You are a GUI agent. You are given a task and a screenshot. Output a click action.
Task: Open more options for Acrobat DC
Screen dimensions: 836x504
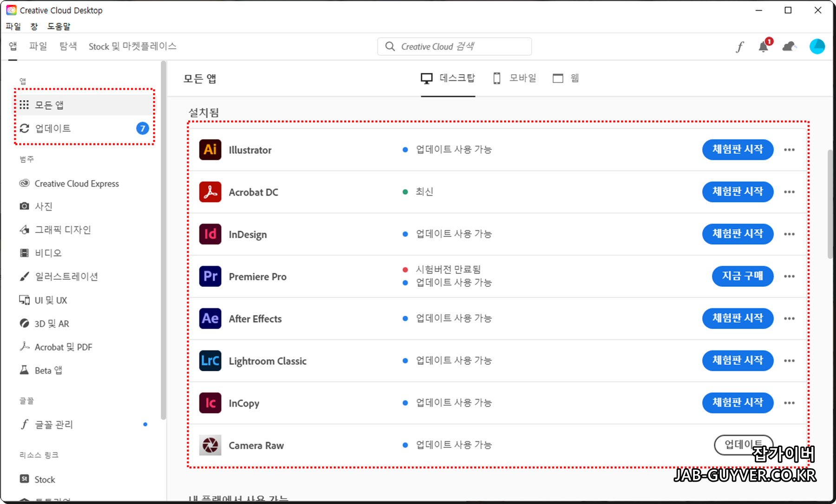point(789,192)
